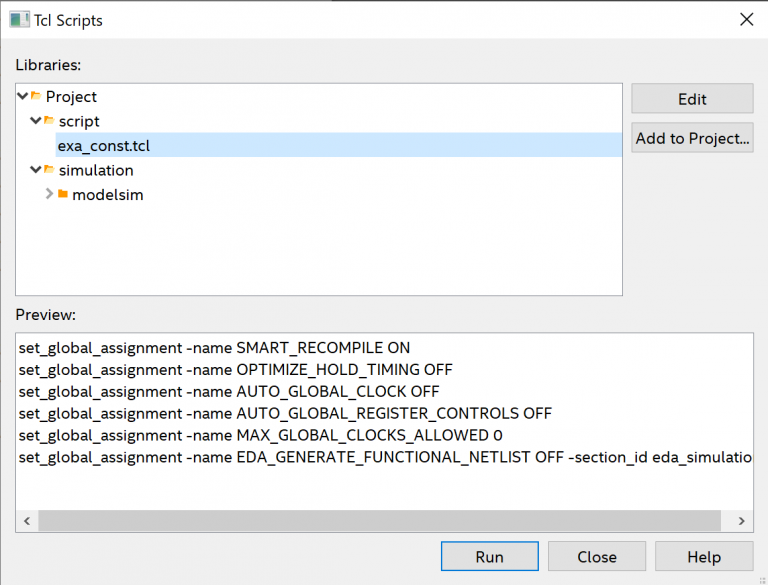
Task: Expand the modelsim folder node
Action: (x=49, y=195)
